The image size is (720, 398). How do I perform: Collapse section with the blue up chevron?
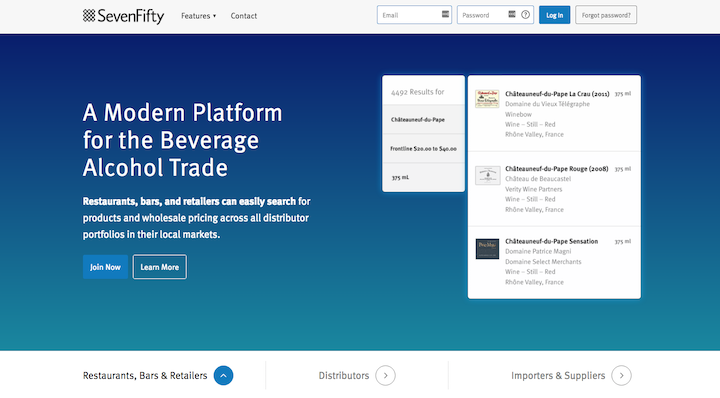click(223, 376)
